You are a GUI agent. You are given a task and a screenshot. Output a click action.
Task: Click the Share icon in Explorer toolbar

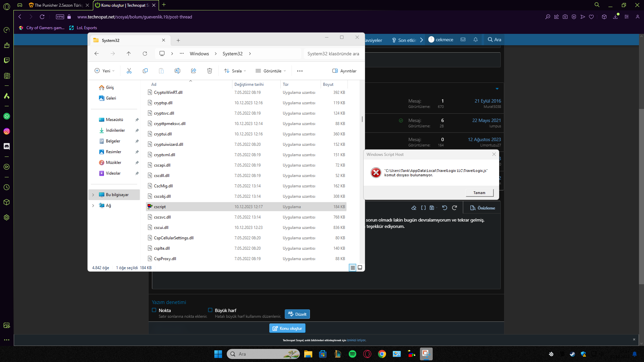[x=194, y=71]
